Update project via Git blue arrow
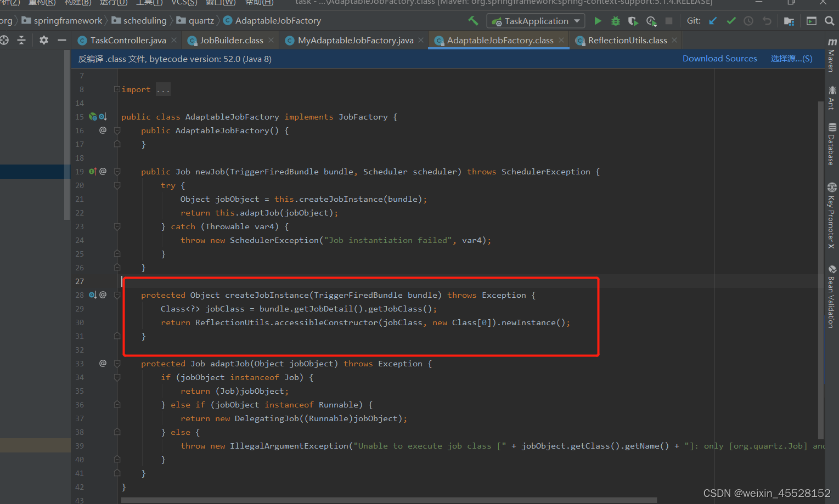839x504 pixels. point(713,21)
